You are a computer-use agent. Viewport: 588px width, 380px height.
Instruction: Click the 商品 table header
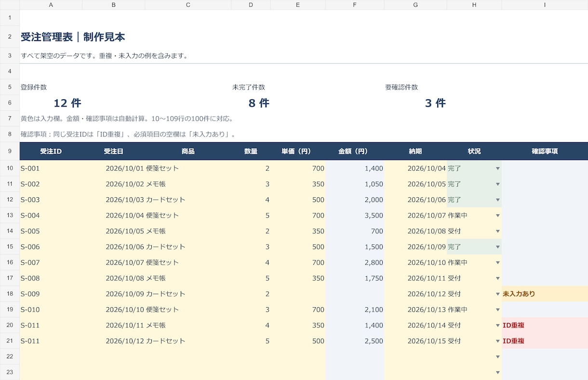point(188,151)
